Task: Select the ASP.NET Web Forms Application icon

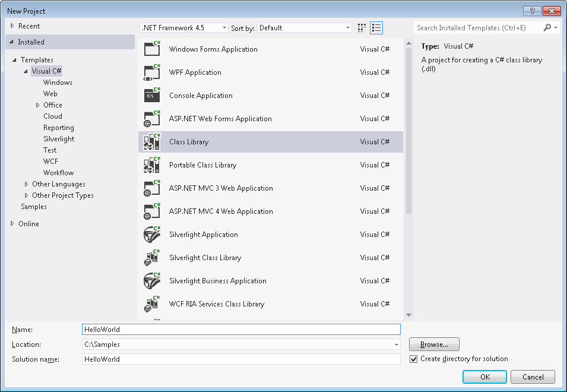Action: coord(152,119)
